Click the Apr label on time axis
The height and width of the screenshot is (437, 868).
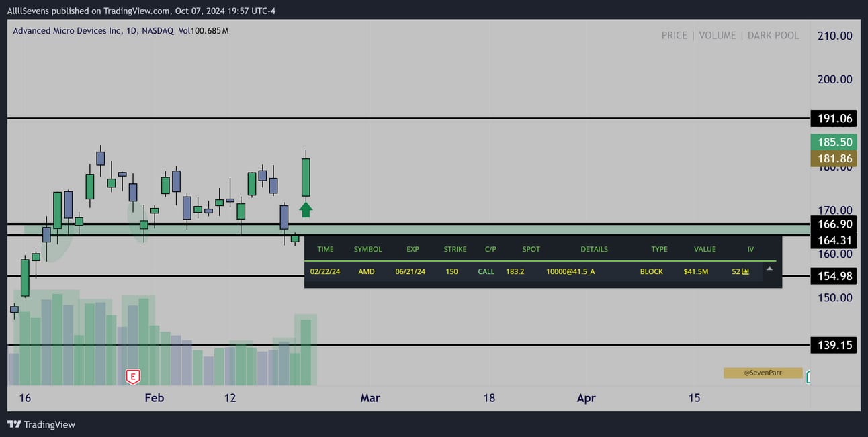click(587, 398)
